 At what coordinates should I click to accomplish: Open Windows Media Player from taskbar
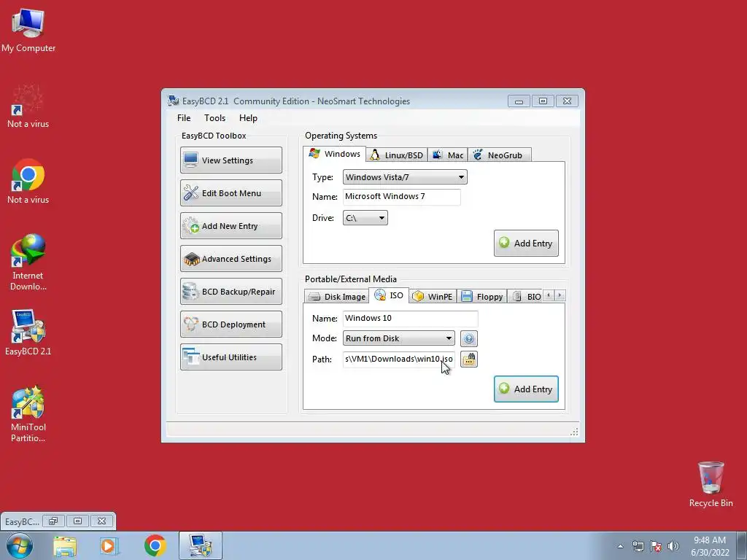[x=109, y=546]
